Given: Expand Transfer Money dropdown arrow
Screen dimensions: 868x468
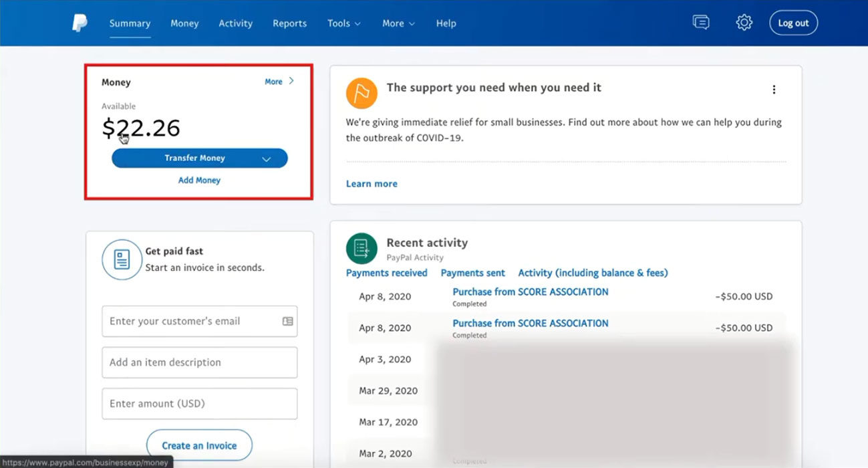Looking at the screenshot, I should 266,158.
